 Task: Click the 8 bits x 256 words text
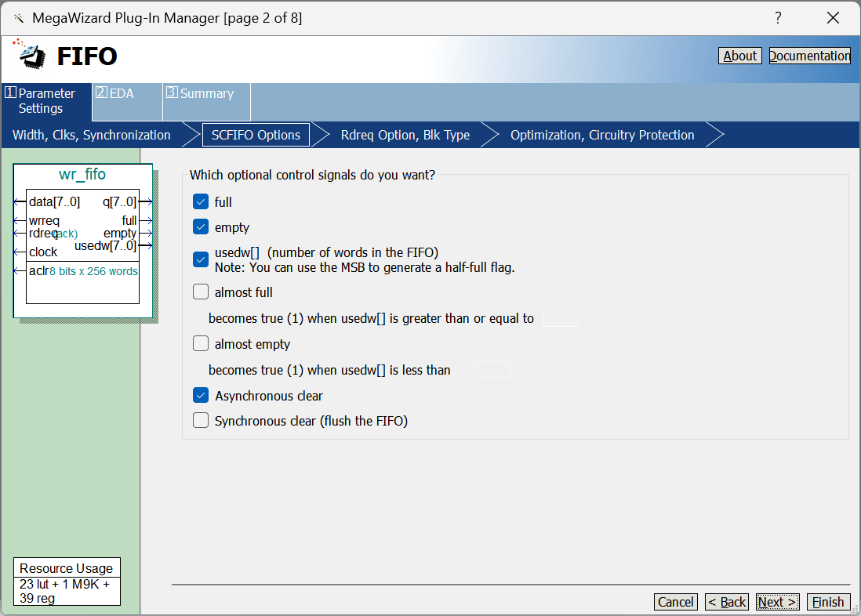point(93,271)
